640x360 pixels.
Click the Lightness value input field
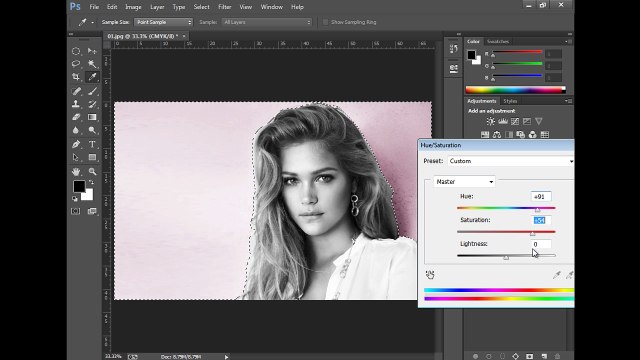pos(541,244)
